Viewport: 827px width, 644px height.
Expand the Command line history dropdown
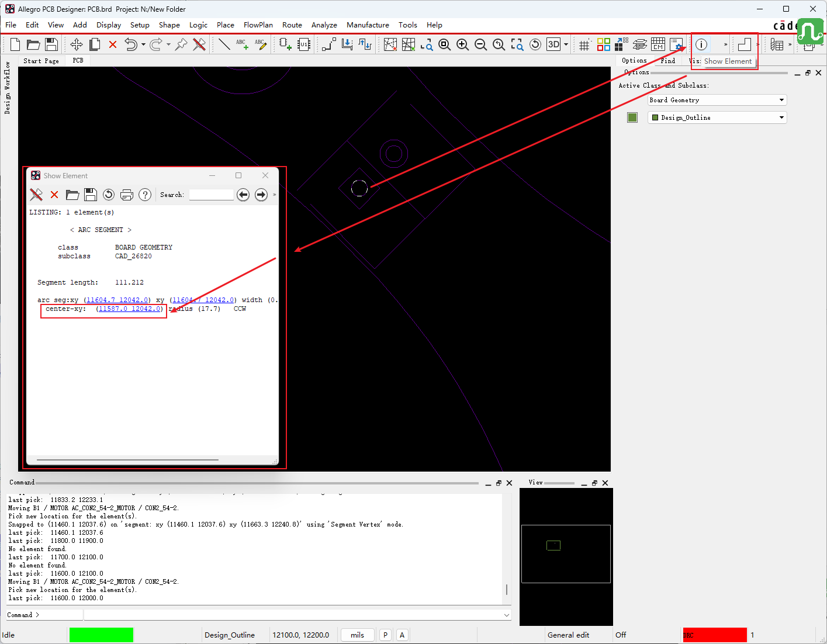pos(506,615)
